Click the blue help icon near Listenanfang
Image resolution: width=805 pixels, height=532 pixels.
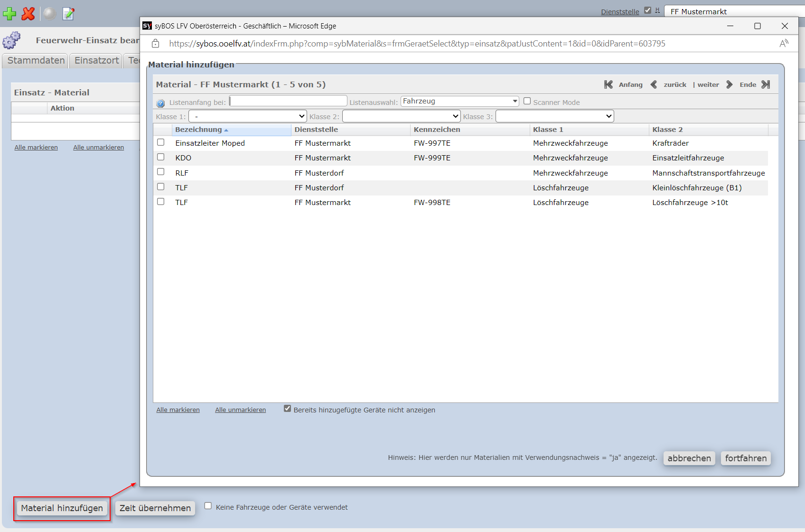(x=160, y=103)
